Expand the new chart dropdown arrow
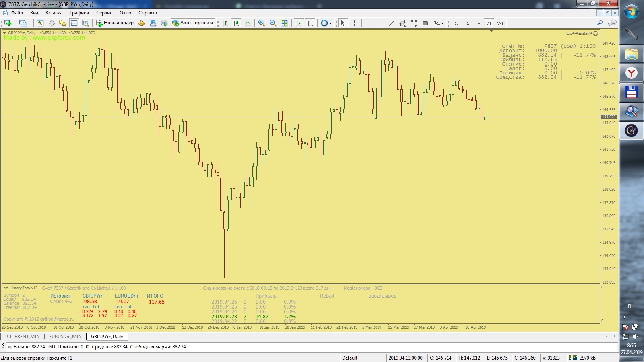The width and height of the screenshot is (644, 362). 14,23
